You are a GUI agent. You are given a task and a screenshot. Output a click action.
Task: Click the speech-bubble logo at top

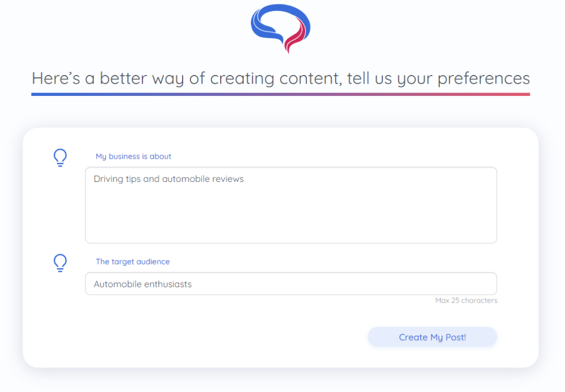[x=281, y=29]
